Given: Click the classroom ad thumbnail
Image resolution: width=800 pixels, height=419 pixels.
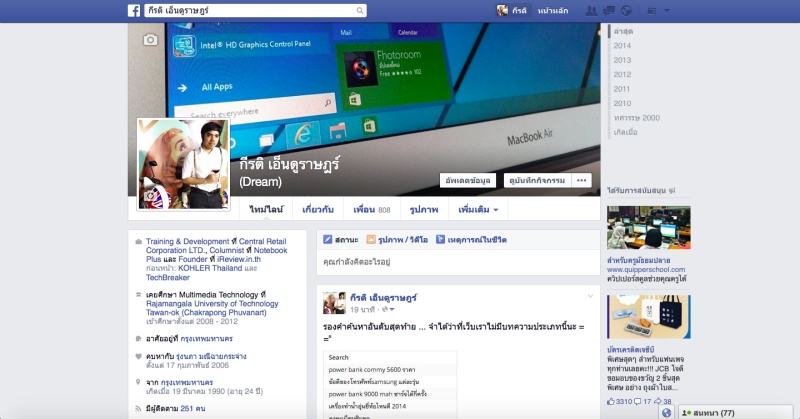Looking at the screenshot, I should tap(648, 228).
